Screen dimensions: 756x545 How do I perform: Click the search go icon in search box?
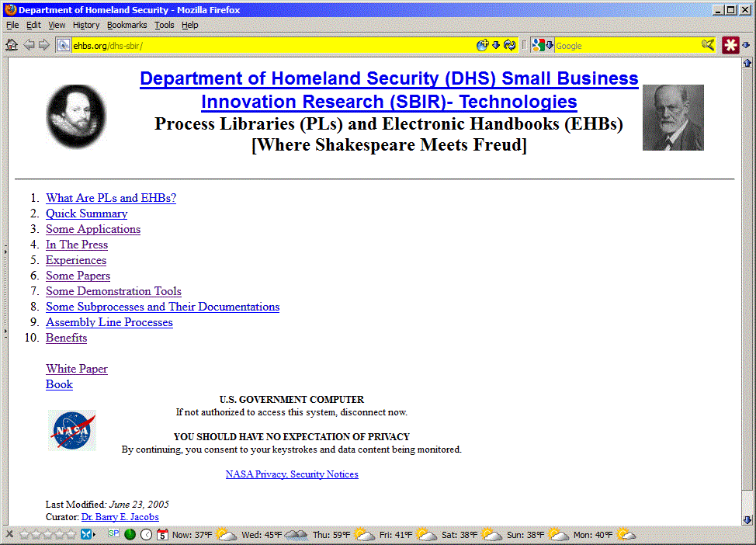point(708,45)
